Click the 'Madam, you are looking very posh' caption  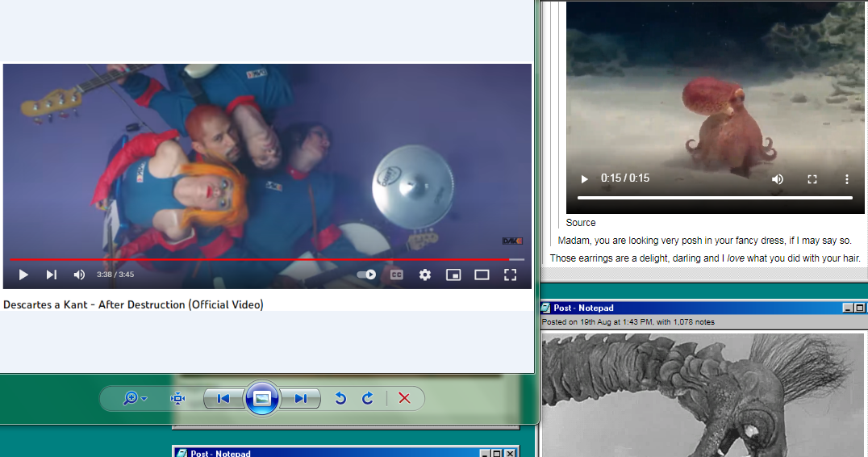(x=705, y=241)
